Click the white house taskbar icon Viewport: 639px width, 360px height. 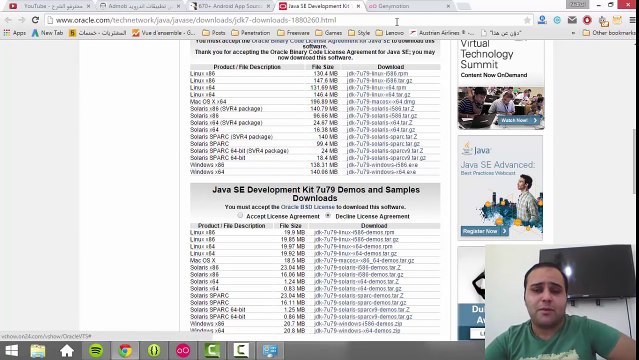click(x=67, y=351)
